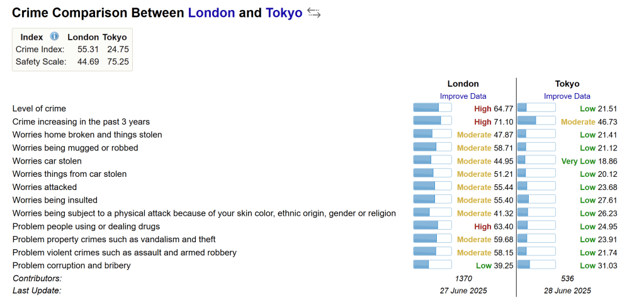Screen dimensions: 644x302
Task: Click Improve Data under London
Action: click(x=463, y=96)
